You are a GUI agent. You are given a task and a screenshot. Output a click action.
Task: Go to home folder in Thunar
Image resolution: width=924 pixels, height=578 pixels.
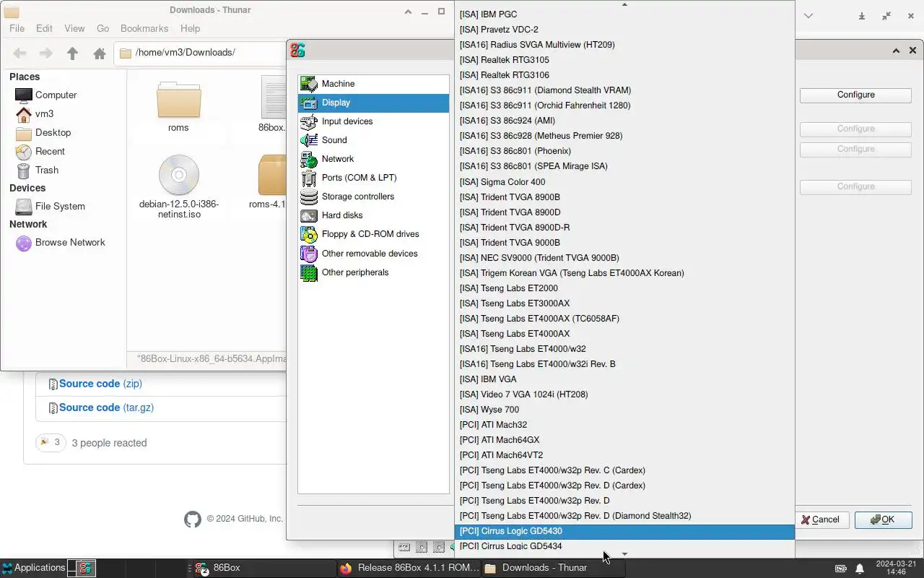point(100,53)
